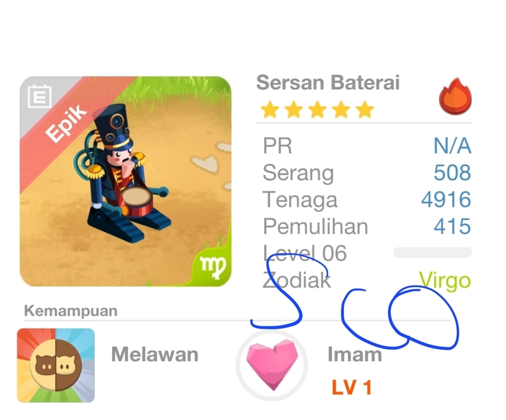Tap the Serang value 508
The width and height of the screenshot is (506, 420).
click(x=452, y=173)
